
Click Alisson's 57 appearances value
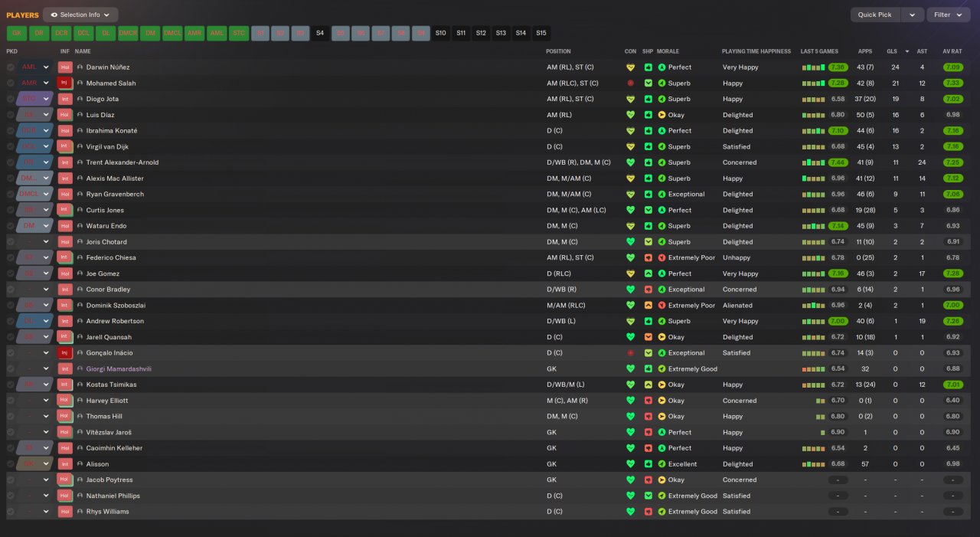(865, 463)
